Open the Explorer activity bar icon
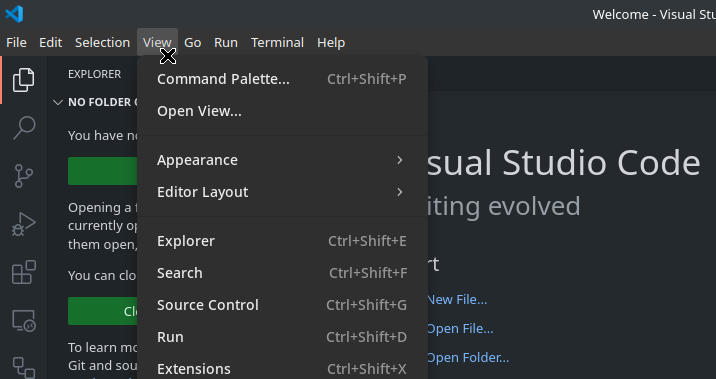The height and width of the screenshot is (379, 716). tap(23, 80)
